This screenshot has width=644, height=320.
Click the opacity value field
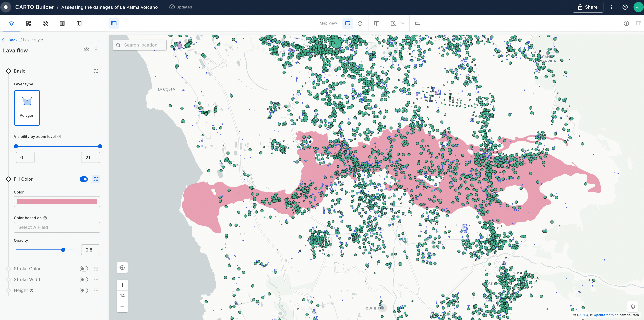[90, 250]
